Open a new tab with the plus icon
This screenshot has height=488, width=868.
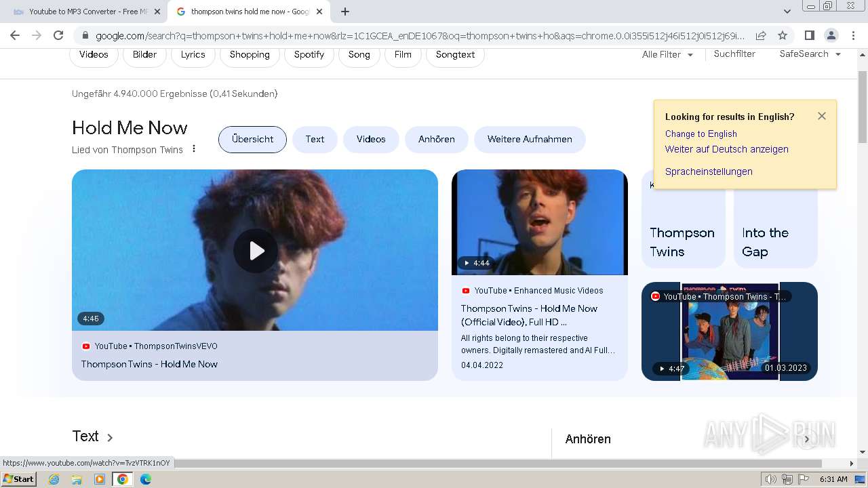[x=345, y=12]
